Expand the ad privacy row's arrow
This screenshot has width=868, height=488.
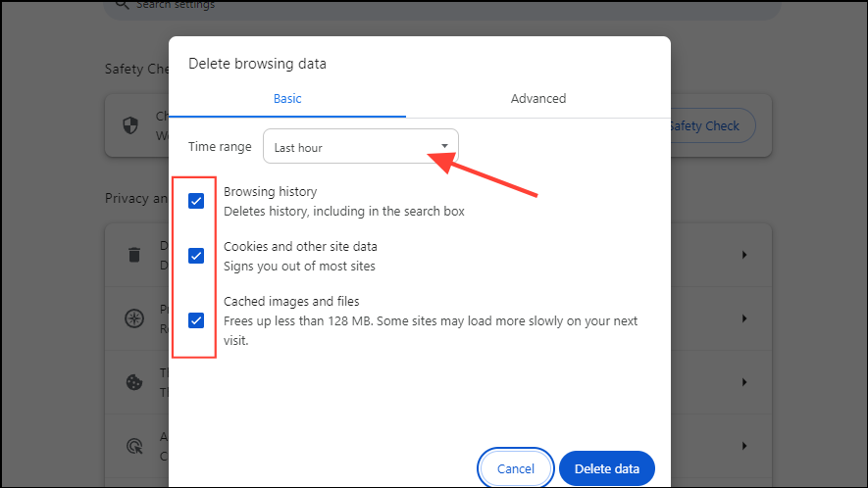(744, 446)
